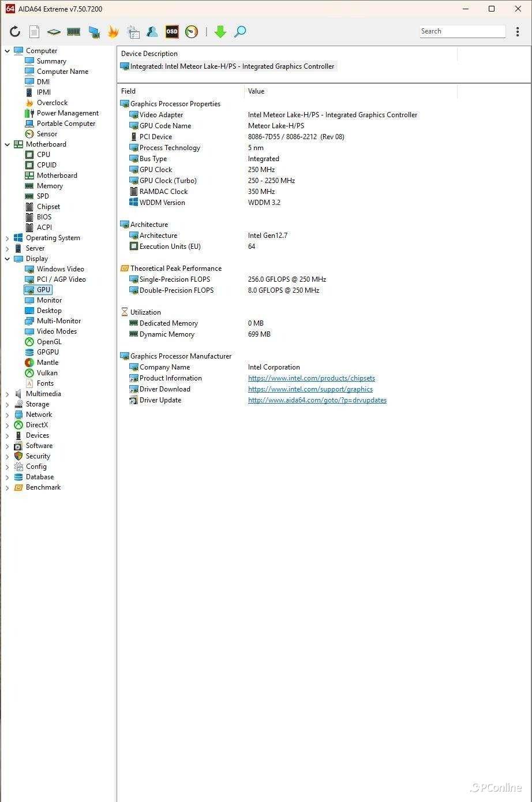The image size is (532, 802).
Task: Click the flame stability test icon
Action: (113, 32)
